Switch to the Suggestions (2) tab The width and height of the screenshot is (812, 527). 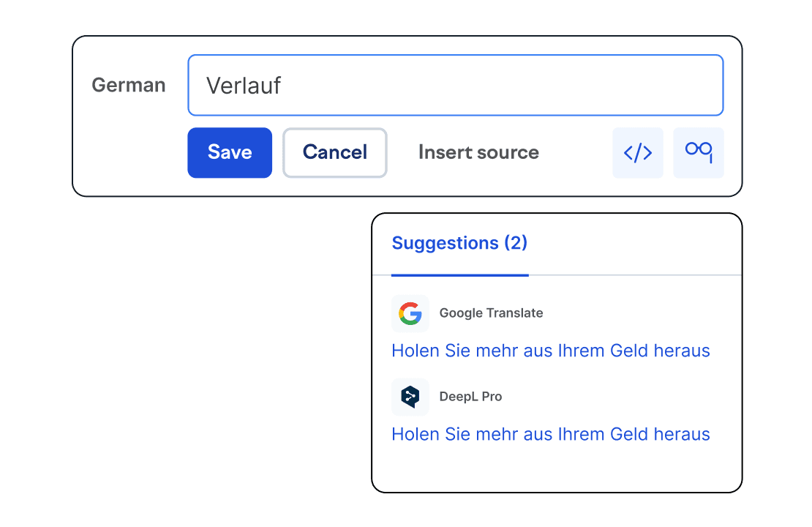[459, 243]
